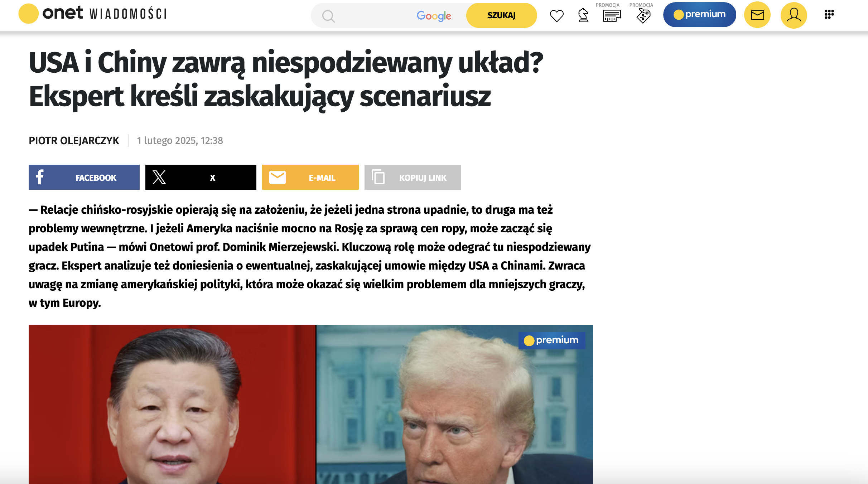Share article on Facebook
Screen dimensions: 868x484
tap(84, 177)
